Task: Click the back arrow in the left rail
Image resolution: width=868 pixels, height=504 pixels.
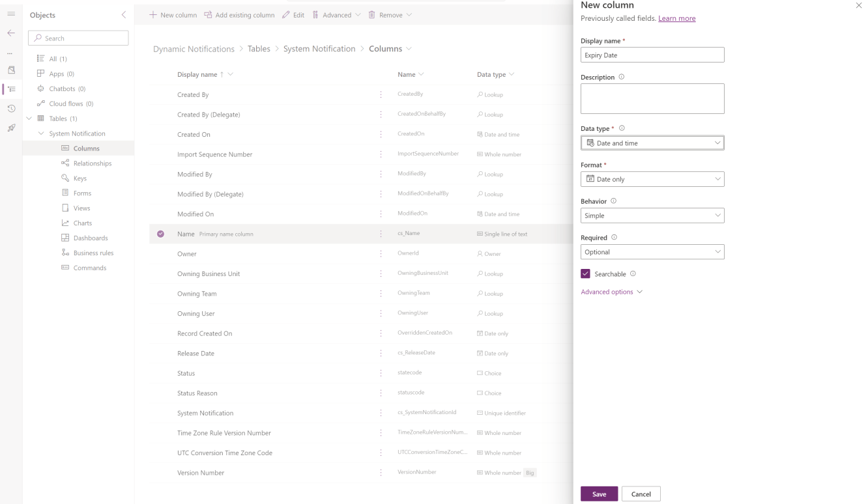Action: point(10,33)
